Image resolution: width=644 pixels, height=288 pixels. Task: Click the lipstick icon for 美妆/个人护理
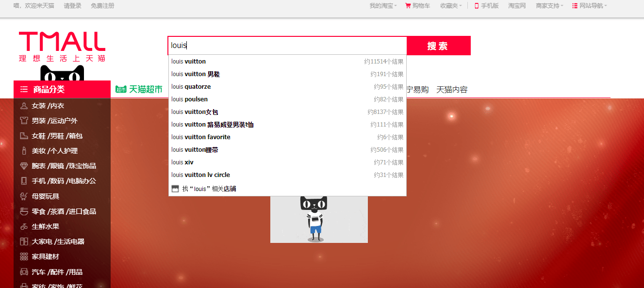[x=24, y=151]
